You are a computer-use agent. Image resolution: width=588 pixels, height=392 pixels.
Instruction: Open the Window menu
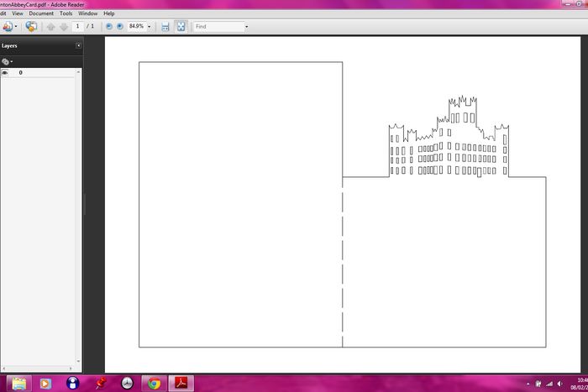pos(87,13)
